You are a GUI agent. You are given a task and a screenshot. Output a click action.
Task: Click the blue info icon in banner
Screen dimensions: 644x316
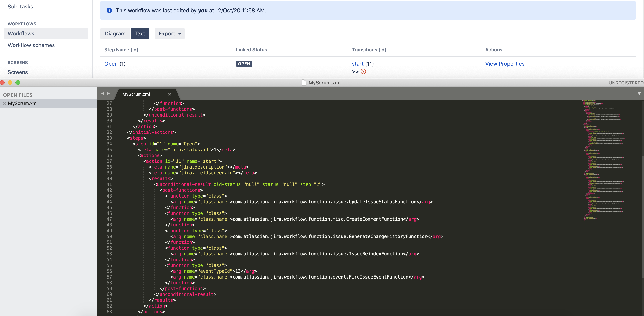[109, 10]
